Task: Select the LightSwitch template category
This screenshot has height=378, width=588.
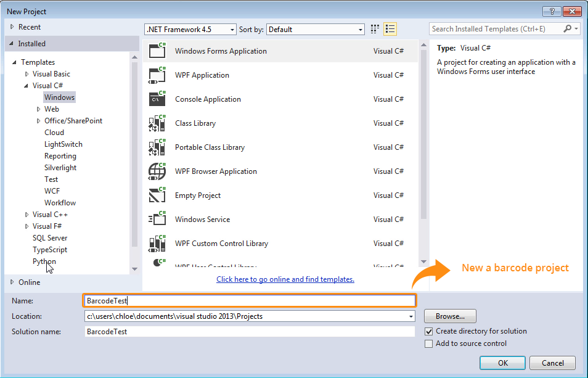Action: point(63,144)
